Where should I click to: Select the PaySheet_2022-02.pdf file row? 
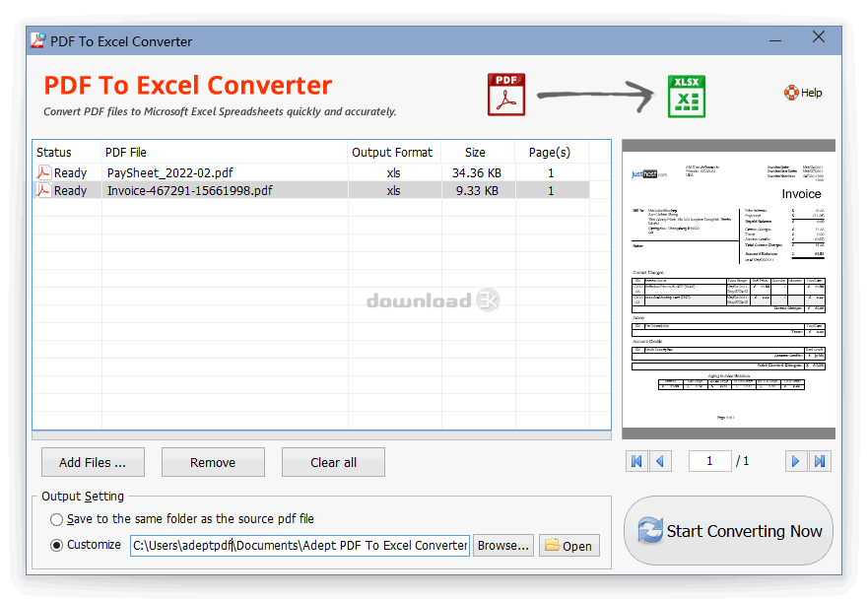click(311, 172)
